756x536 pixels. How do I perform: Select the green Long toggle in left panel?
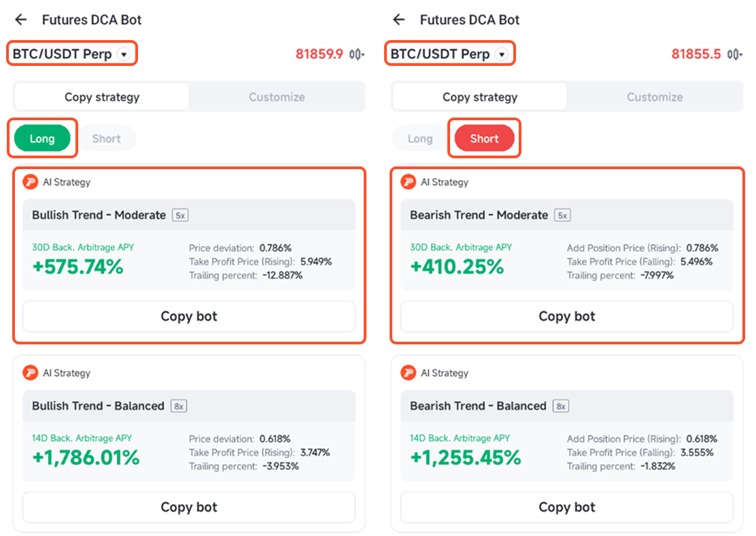point(42,139)
